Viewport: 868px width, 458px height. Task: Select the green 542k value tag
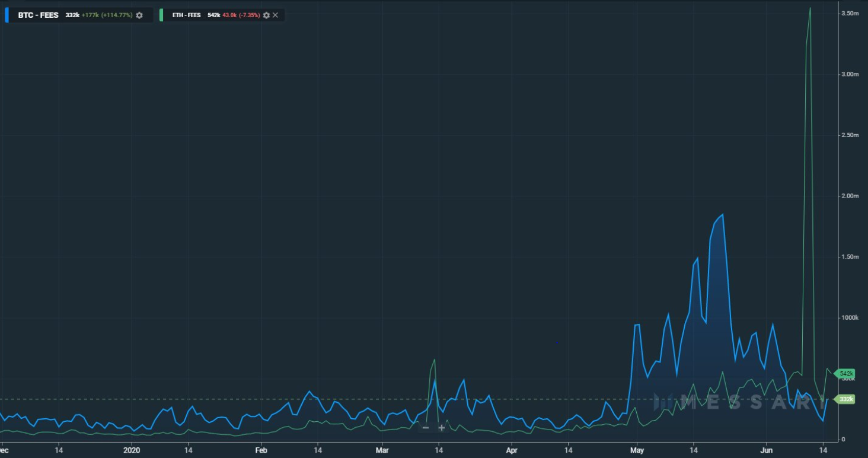846,374
